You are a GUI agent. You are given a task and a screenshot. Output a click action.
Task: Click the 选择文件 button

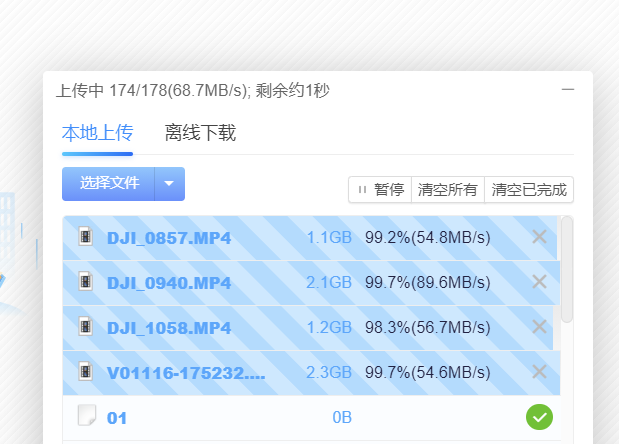point(109,184)
